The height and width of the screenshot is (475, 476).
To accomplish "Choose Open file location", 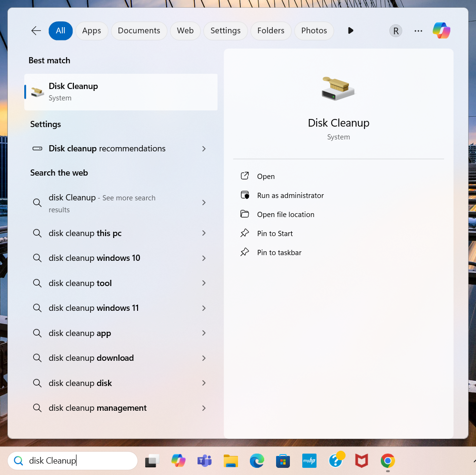I will 286,215.
